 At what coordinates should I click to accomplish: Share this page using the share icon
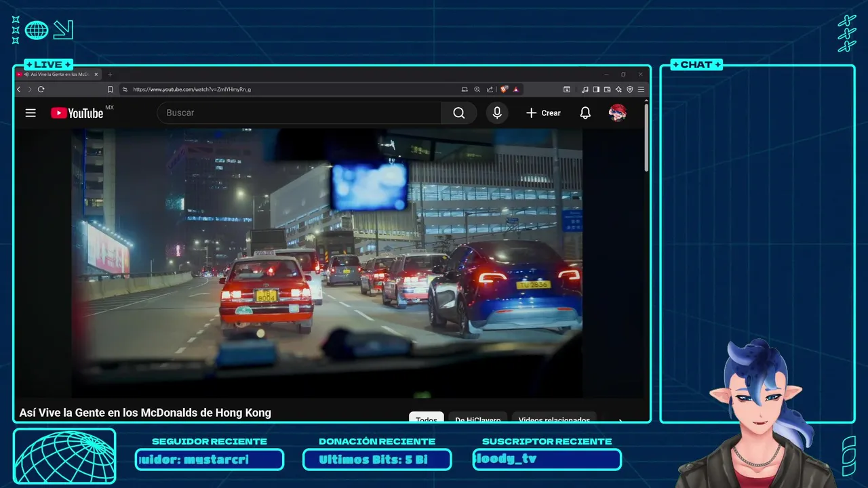(490, 89)
